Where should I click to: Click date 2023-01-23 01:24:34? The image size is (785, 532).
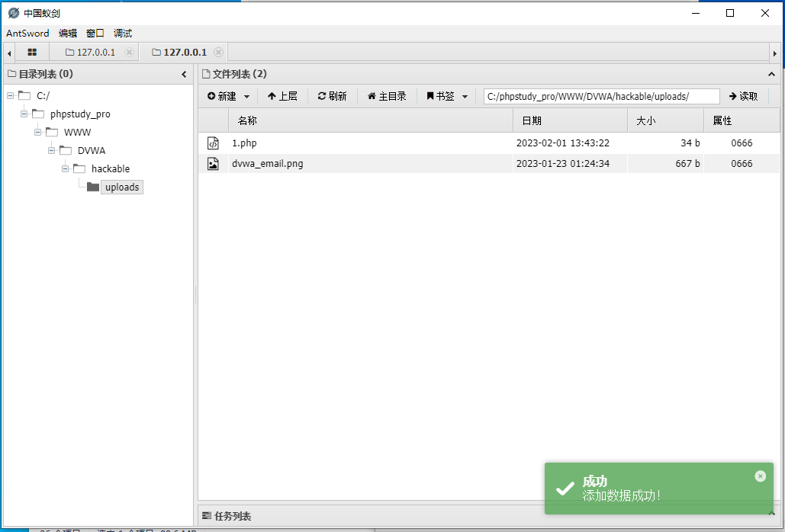tap(563, 164)
